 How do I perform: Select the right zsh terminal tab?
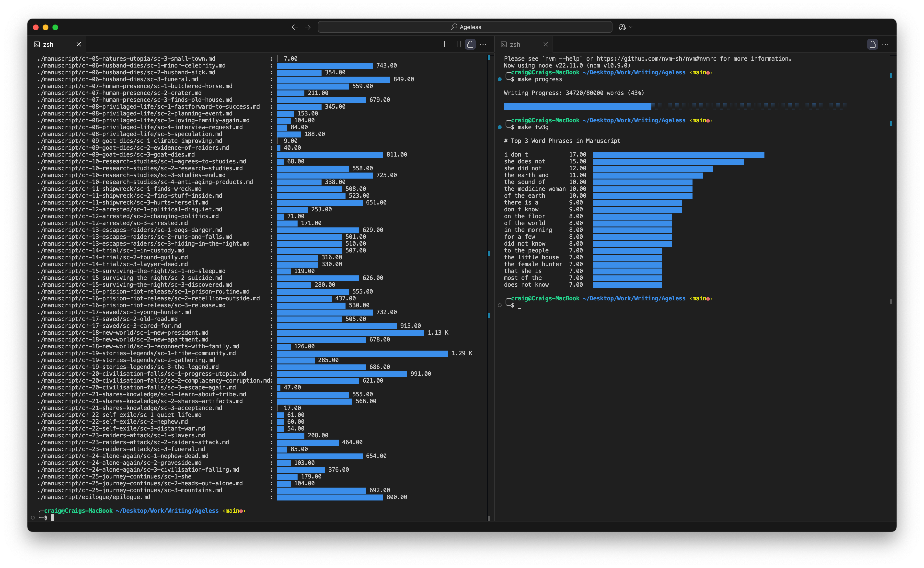(524, 44)
